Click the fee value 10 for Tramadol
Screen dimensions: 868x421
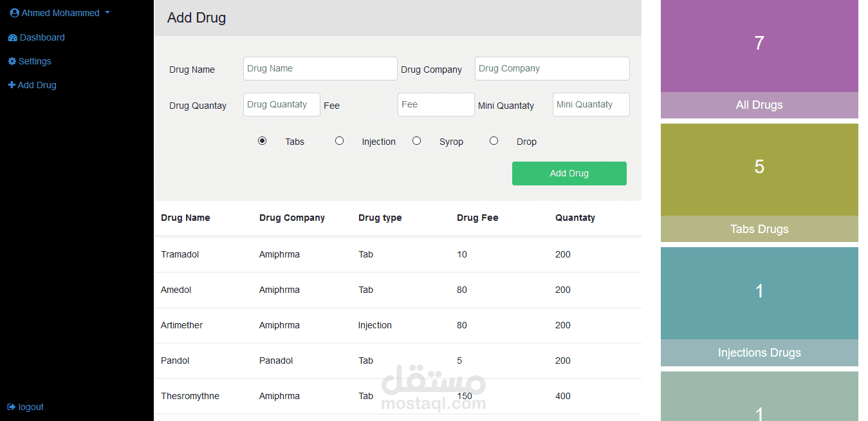(x=462, y=254)
